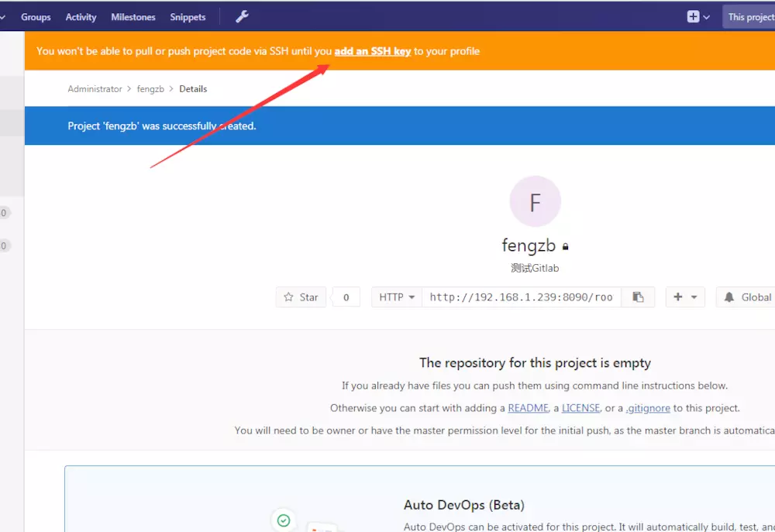Viewport: 775px width, 532px height.
Task: Open Milestones from the navigation bar
Action: tap(133, 17)
